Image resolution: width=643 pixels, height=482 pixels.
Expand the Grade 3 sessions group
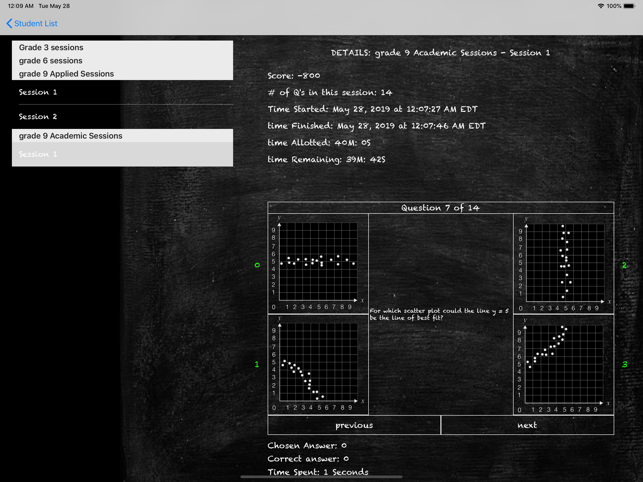pos(122,47)
